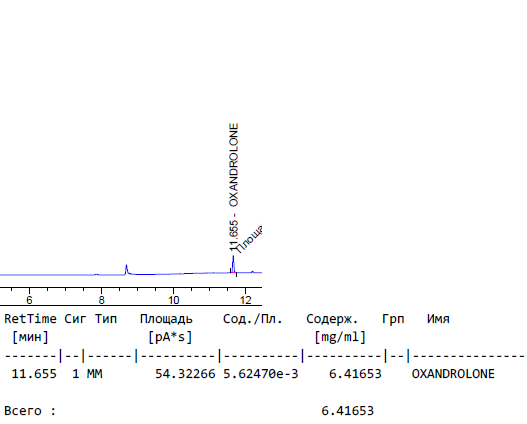Click the RetTime column header
This screenshot has height=424, width=527.
tap(30, 319)
